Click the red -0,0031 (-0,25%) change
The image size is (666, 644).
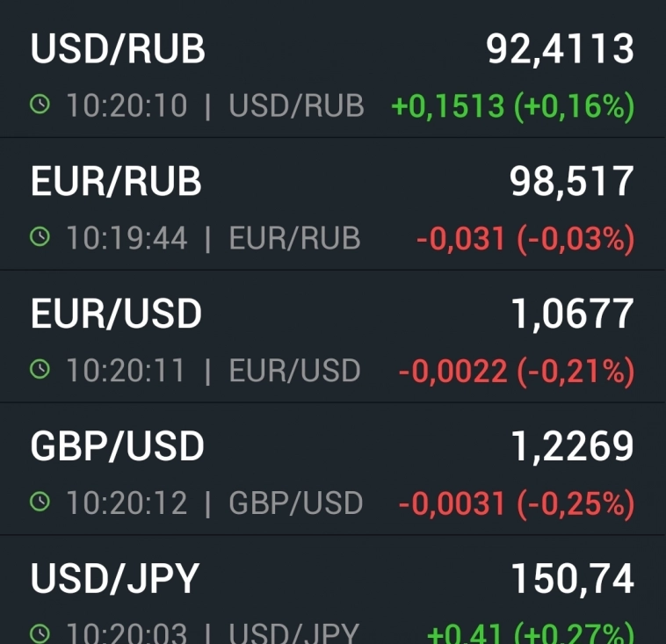tap(516, 503)
